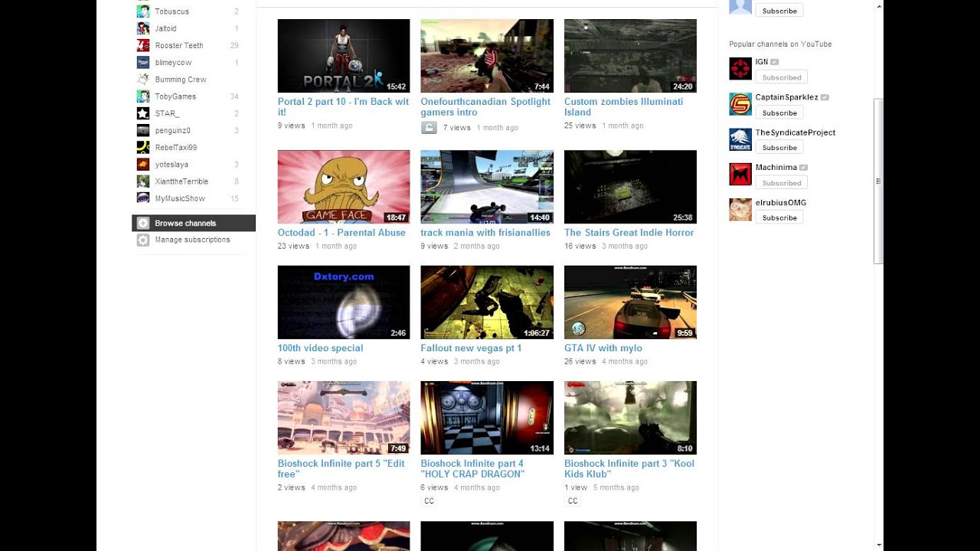This screenshot has height=551, width=980.
Task: Click CC badge under Bioshock Infinite part 4
Action: click(x=429, y=501)
